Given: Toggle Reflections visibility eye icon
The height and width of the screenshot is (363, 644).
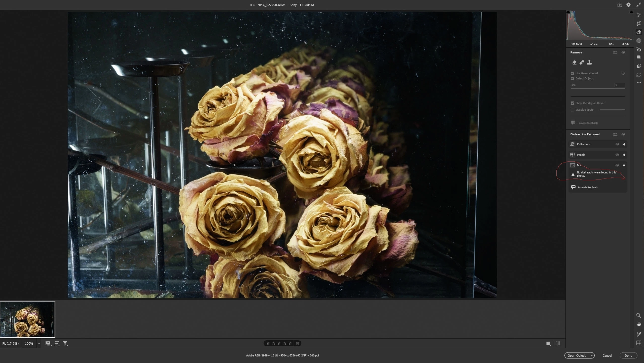Looking at the screenshot, I should point(617,144).
